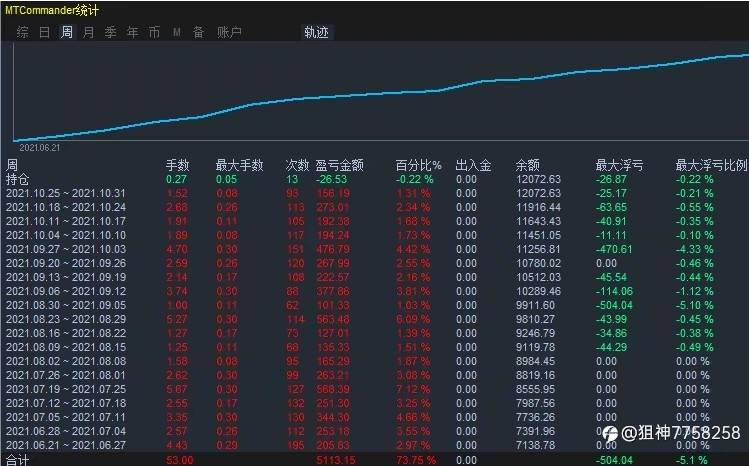This screenshot has height=466, width=749.
Task: Sort by the 次数 column header
Action: click(x=297, y=165)
